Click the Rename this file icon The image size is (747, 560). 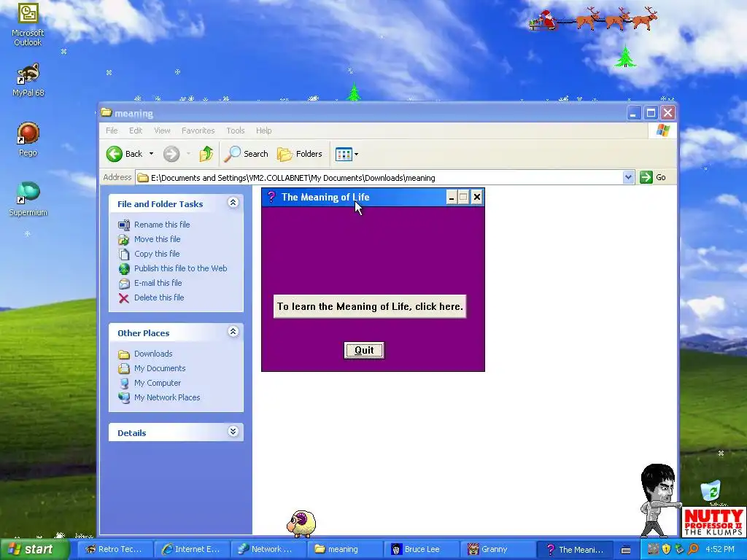tap(124, 225)
